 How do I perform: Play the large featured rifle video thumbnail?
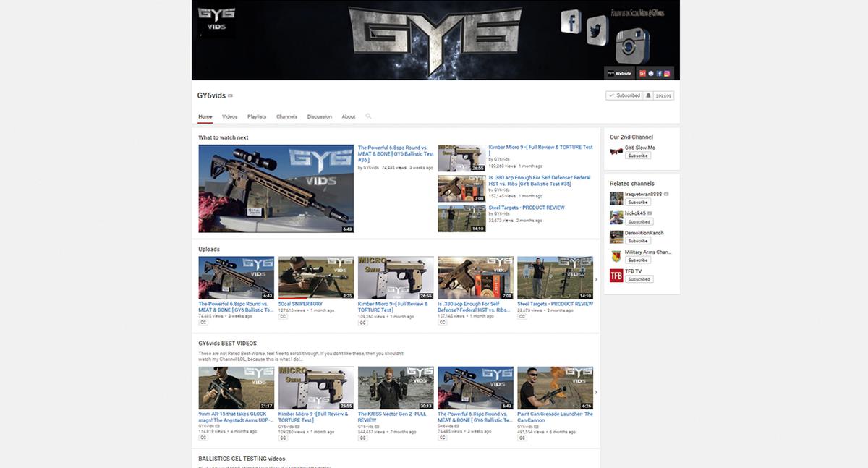pyautogui.click(x=276, y=189)
